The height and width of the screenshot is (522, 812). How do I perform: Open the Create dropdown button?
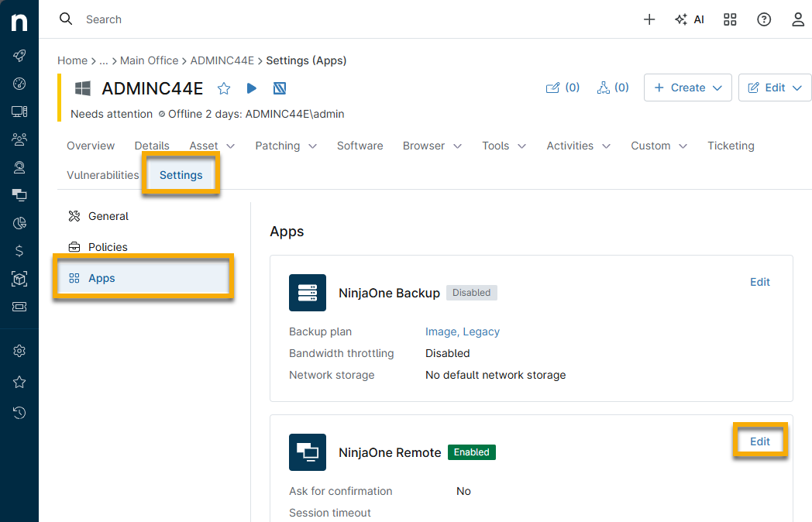tap(688, 88)
